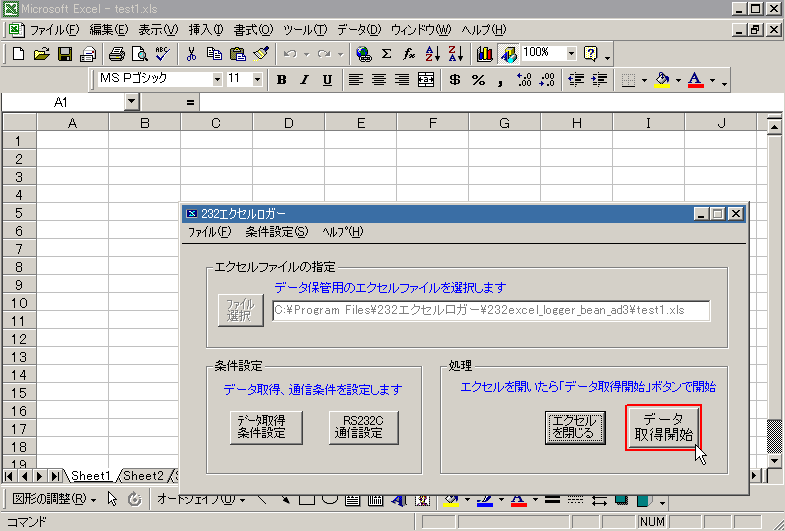The height and width of the screenshot is (531, 785).
Task: Click the vertical scrollbar thumb
Action: pyautogui.click(x=774, y=435)
